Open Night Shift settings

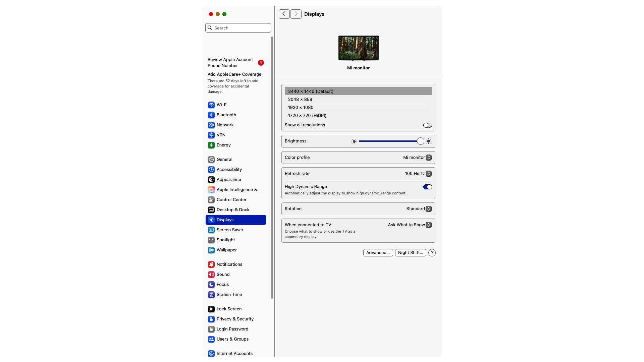411,253
